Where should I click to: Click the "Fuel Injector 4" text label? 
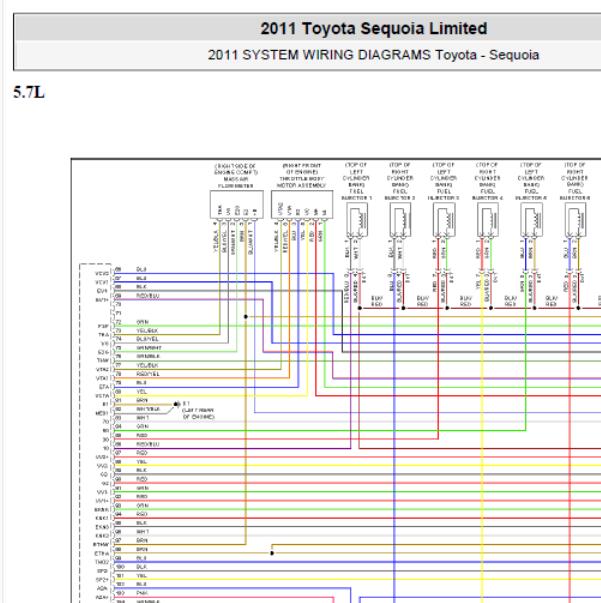[488, 195]
